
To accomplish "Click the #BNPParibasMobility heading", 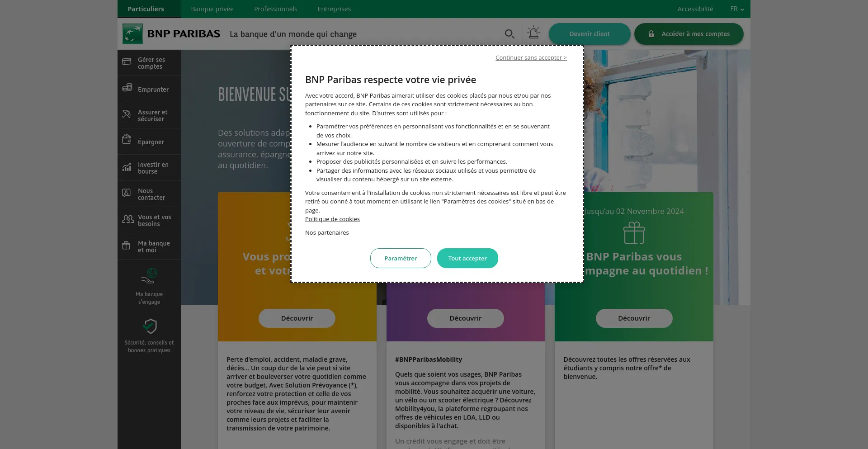I will tap(429, 359).
